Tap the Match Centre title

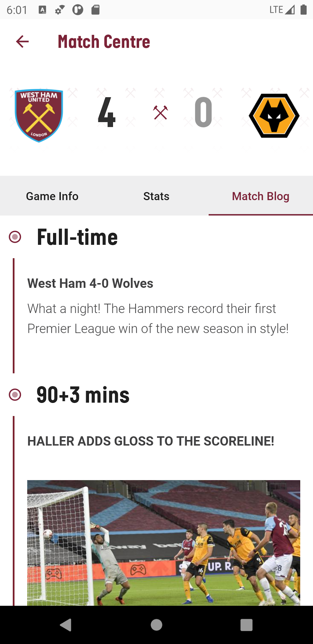click(x=104, y=42)
